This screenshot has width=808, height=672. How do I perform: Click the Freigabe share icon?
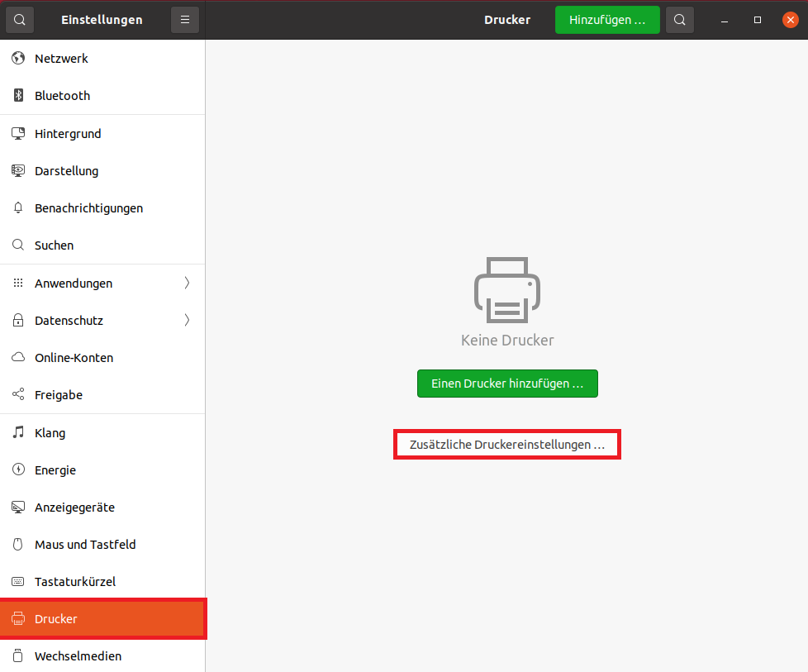tap(18, 395)
